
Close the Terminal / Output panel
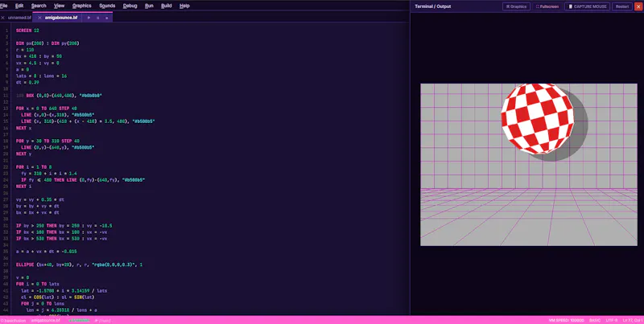pos(638,6)
